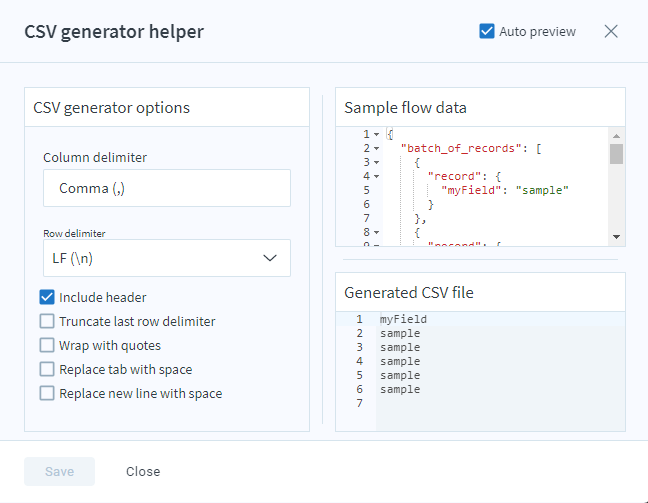Click the Sample flow data panel heading
The width and height of the screenshot is (648, 503).
405,108
